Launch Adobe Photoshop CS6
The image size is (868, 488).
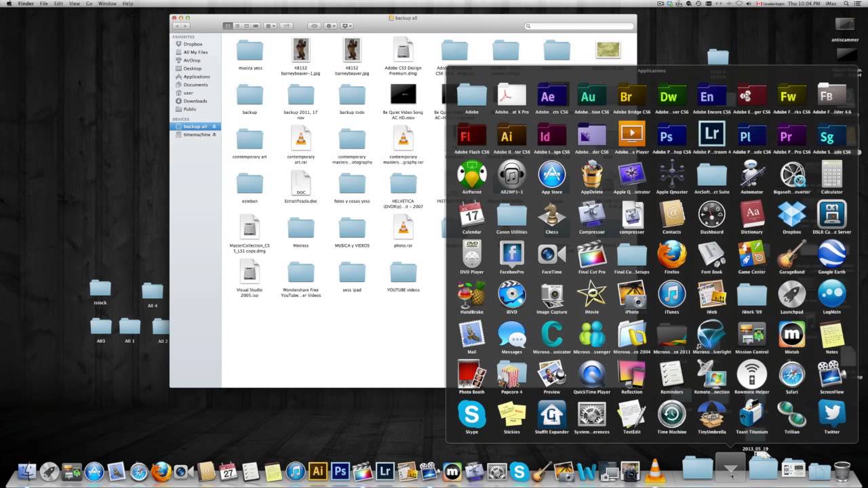[x=671, y=135]
